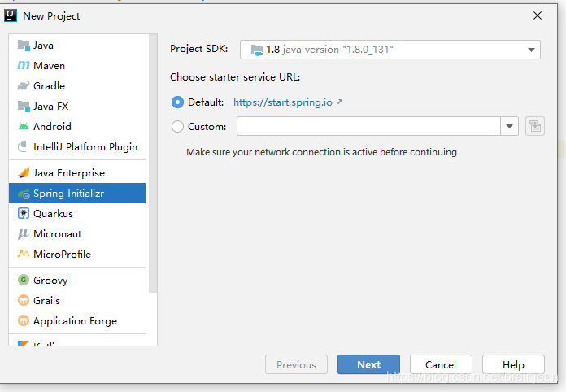The height and width of the screenshot is (392, 566).
Task: Click into the Custom URL text field
Action: click(368, 126)
